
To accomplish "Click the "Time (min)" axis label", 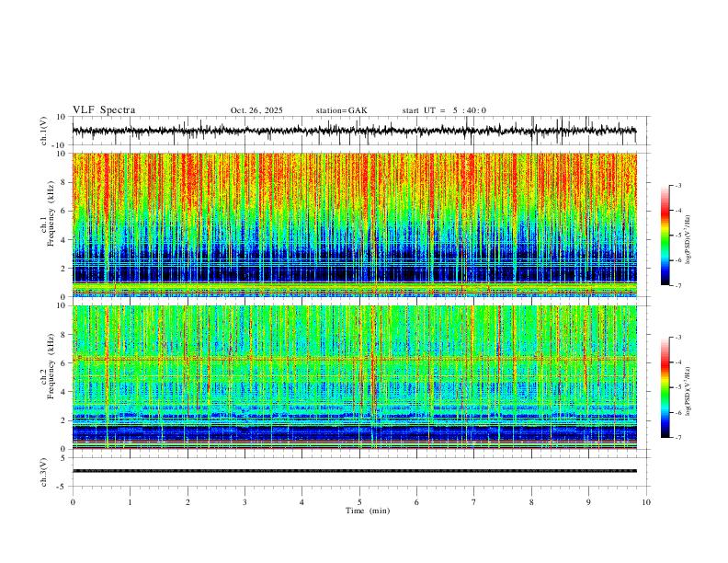I will (368, 511).
